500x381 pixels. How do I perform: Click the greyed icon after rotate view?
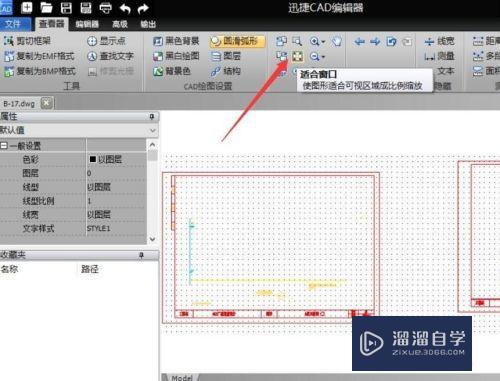(407, 42)
